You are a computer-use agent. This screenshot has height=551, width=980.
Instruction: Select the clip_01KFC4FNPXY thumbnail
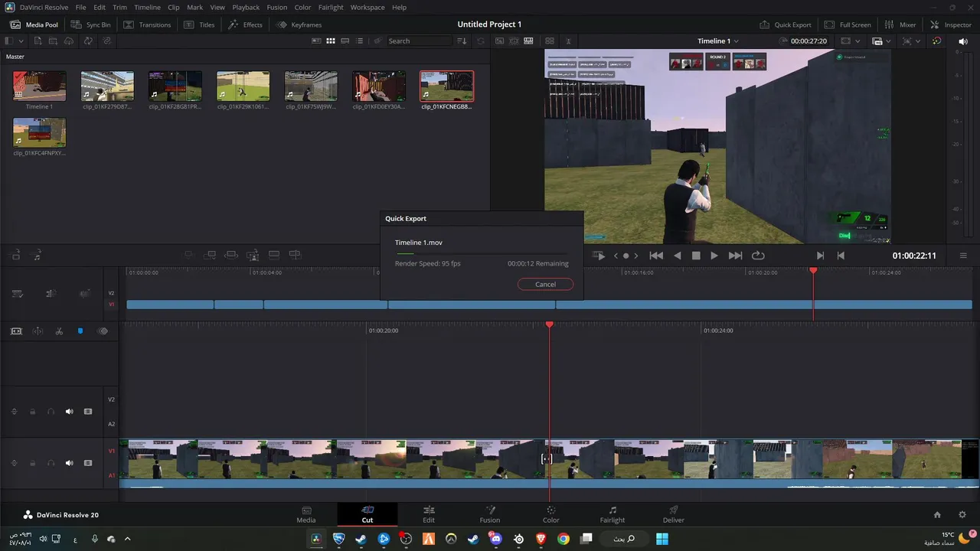click(39, 132)
